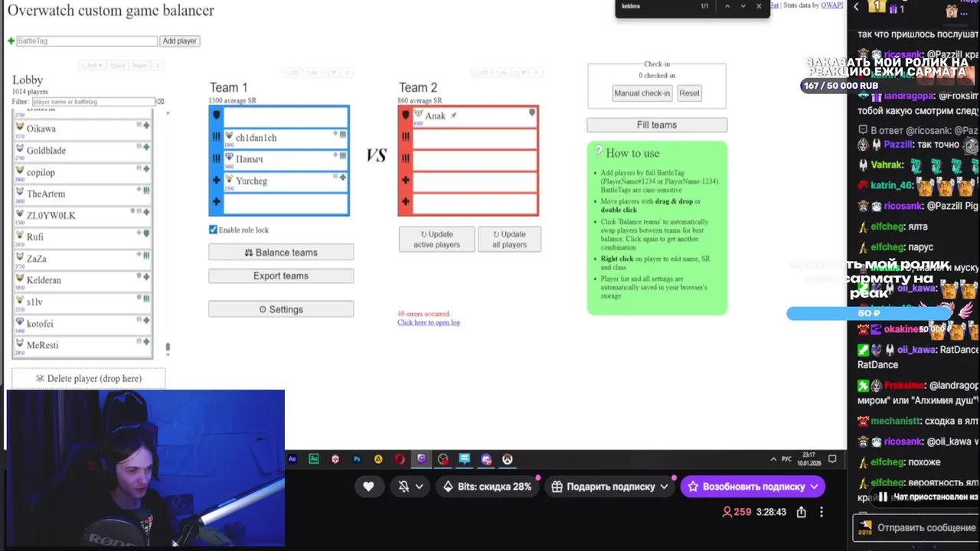Click the taskbar clock showing 23:17
Viewport: 980px width, 551px height.
point(808,459)
